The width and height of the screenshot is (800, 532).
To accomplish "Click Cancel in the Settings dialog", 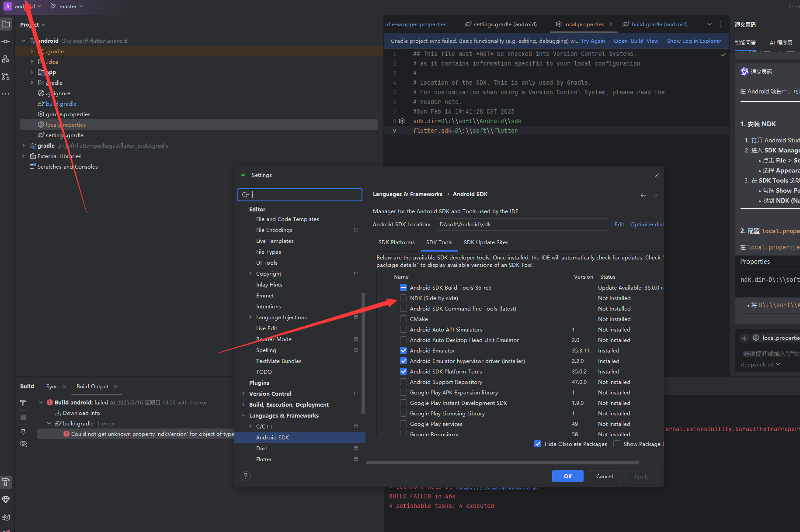I will pos(604,476).
